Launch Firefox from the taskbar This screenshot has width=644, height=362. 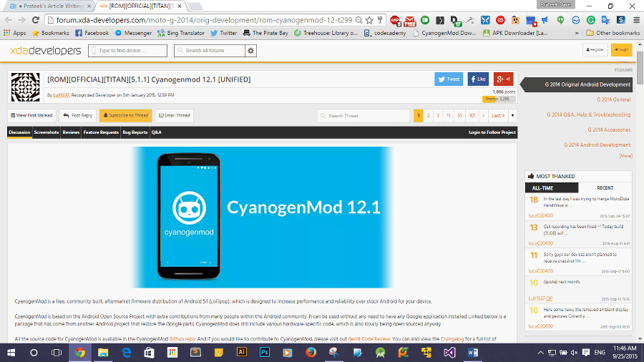coord(311,352)
